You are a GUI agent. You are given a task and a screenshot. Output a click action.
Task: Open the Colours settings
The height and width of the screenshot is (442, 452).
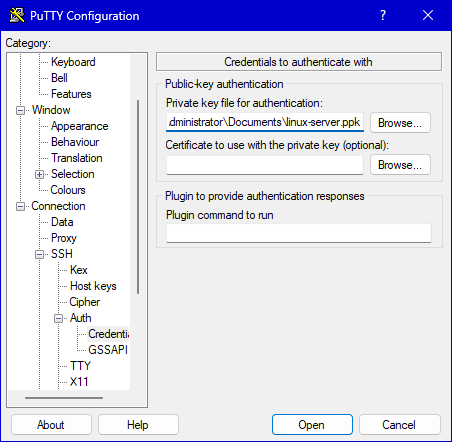pos(68,190)
